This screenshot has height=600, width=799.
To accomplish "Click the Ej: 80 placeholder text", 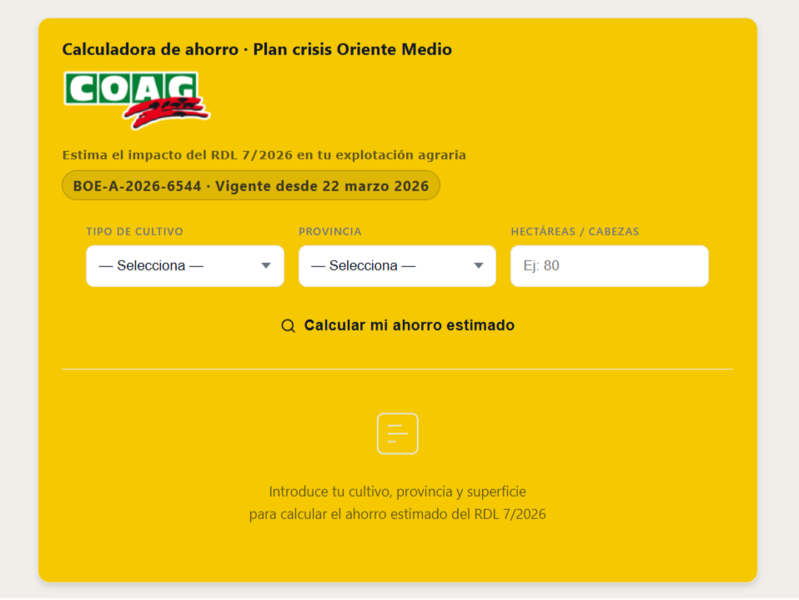I will [x=541, y=266].
